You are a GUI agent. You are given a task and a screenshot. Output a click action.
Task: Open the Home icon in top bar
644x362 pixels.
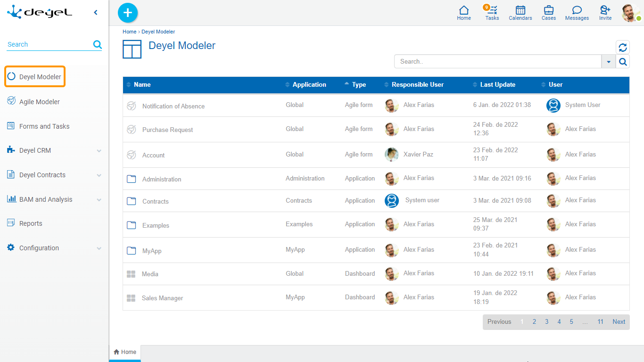click(x=464, y=13)
